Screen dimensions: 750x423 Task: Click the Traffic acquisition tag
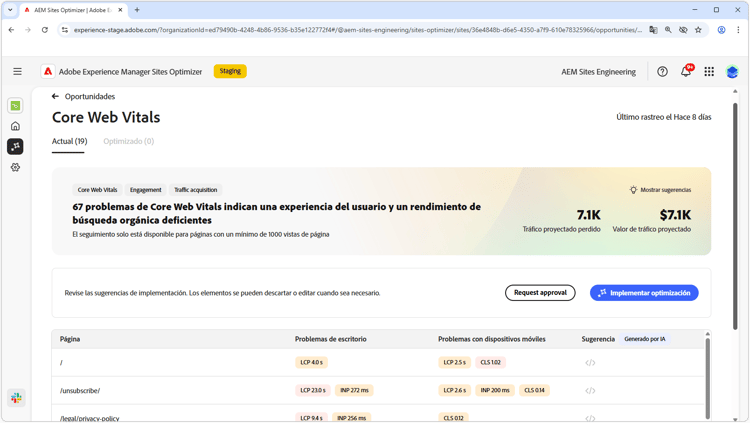tap(196, 190)
